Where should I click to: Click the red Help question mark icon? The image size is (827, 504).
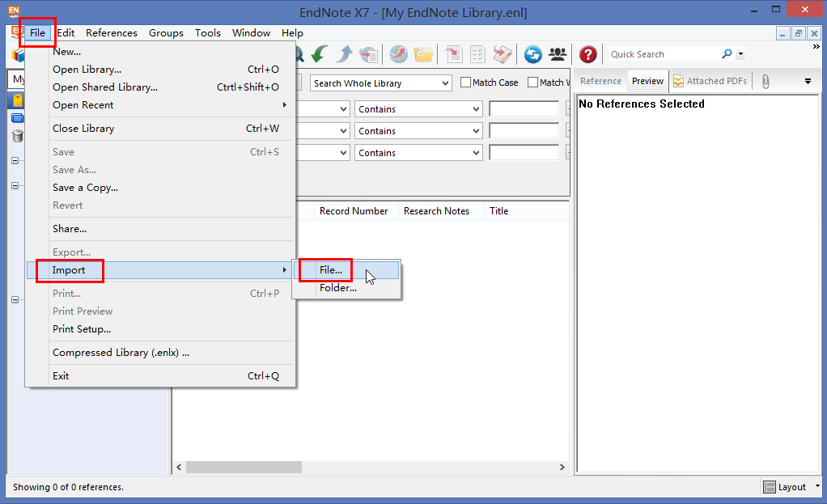point(588,53)
